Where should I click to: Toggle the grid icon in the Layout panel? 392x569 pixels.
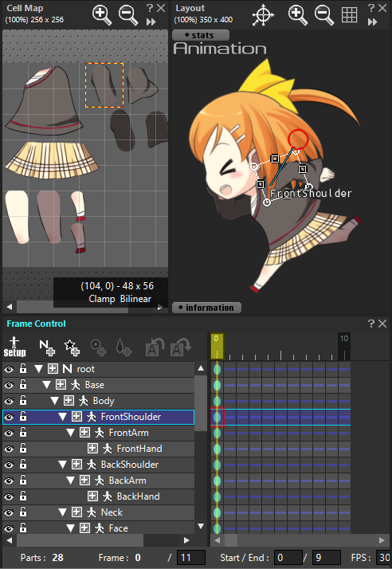(x=349, y=14)
